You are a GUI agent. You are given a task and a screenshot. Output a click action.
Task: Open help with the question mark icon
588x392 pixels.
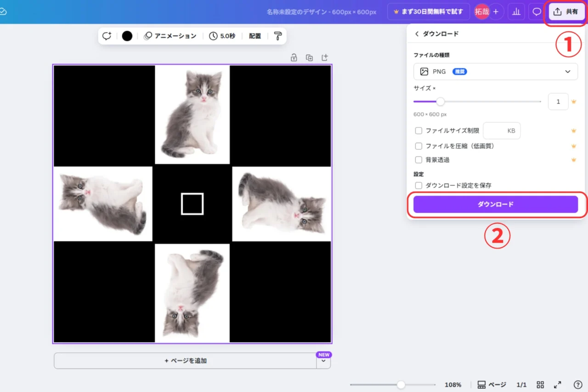[578, 385]
